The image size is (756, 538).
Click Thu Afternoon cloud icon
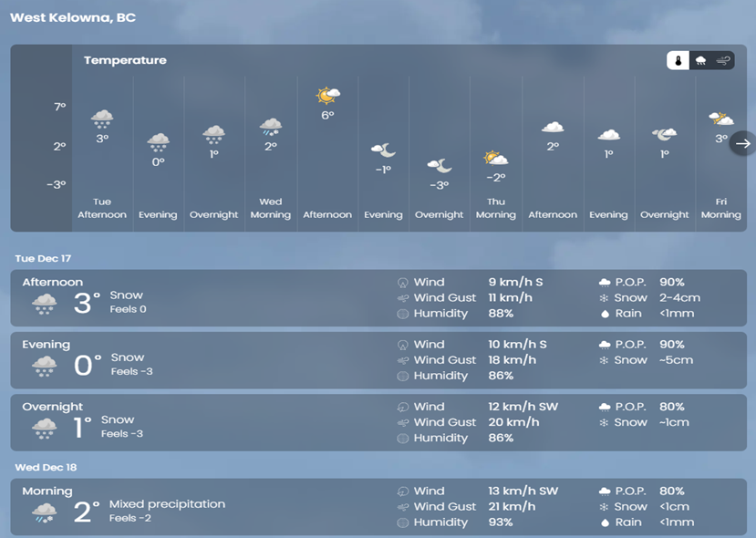pos(553,127)
